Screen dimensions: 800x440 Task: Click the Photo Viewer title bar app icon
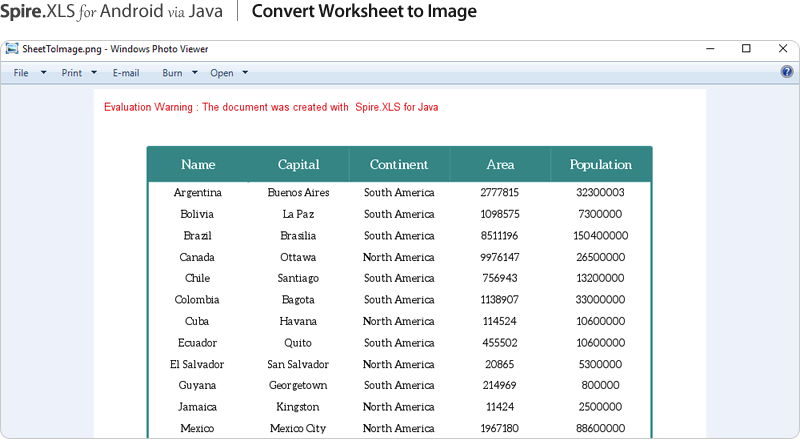pyautogui.click(x=12, y=48)
